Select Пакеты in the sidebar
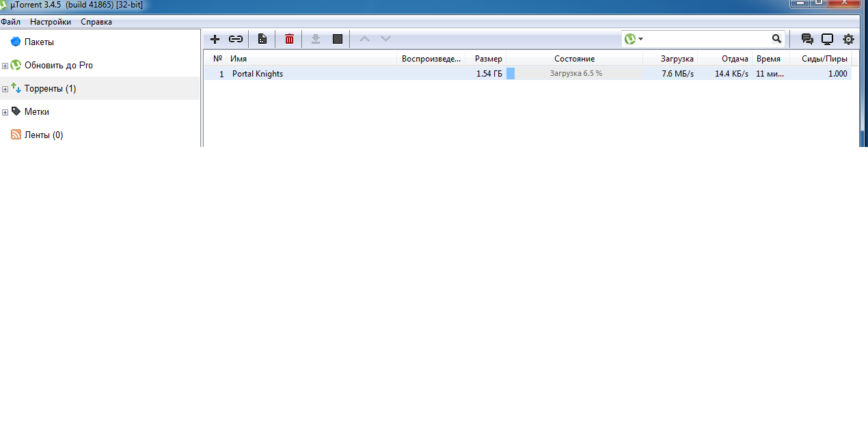The width and height of the screenshot is (868, 443). point(39,42)
